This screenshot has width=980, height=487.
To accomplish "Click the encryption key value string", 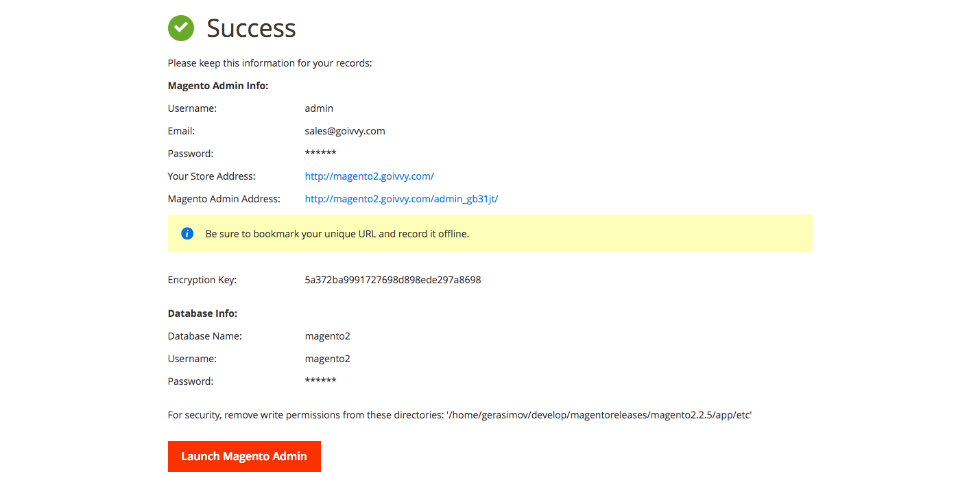I will [392, 280].
